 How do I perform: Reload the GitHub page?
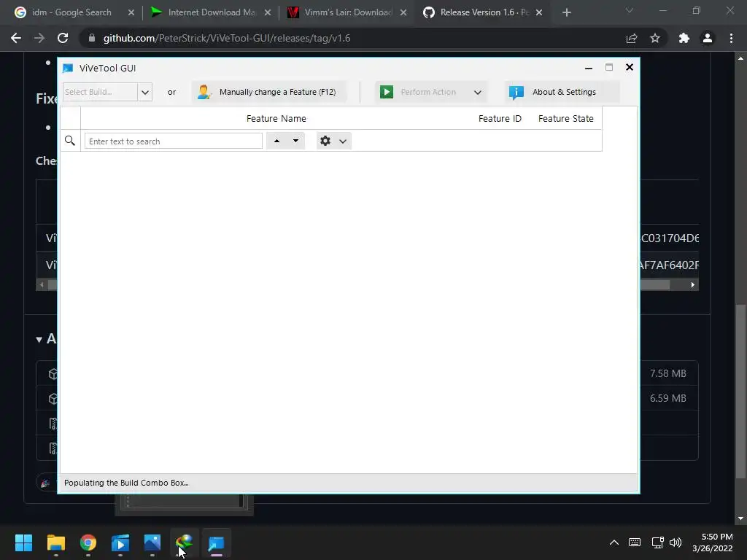tap(63, 38)
